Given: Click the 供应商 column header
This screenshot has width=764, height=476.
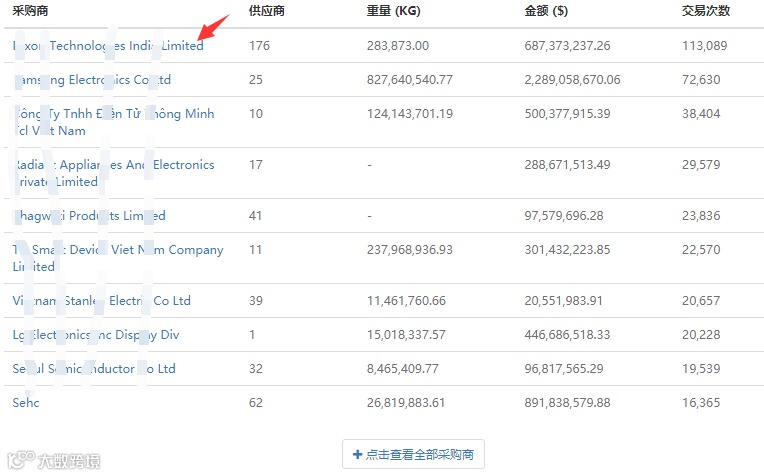Looking at the screenshot, I should pos(267,11).
